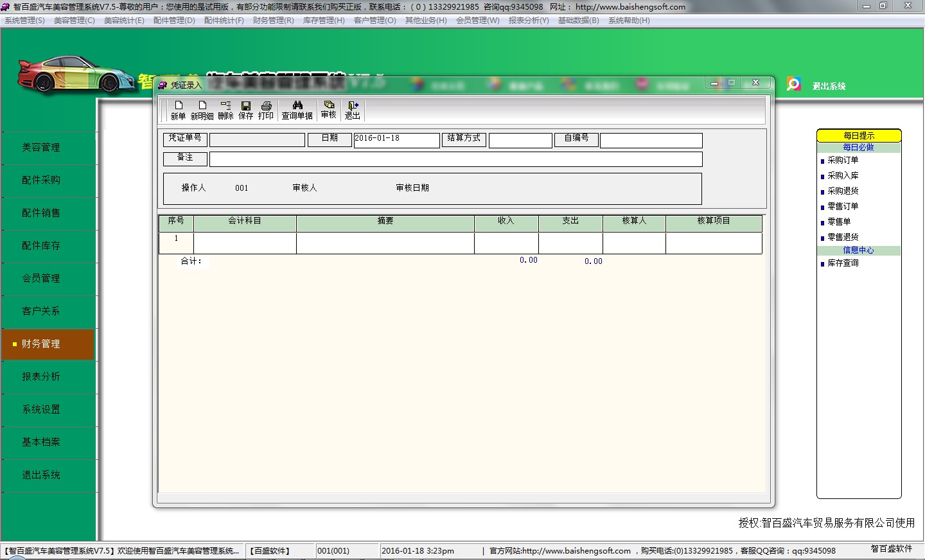This screenshot has height=560, width=925.
Task: Click the 支出 cell in row 1
Action: pos(570,243)
